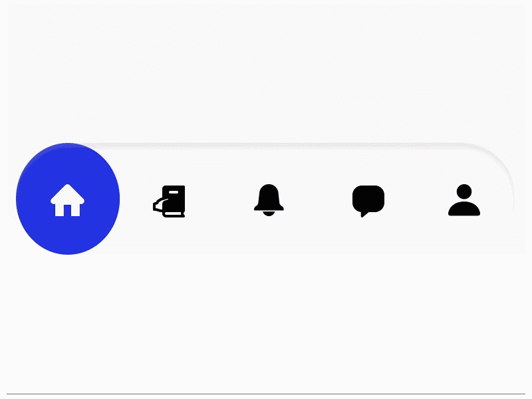Click blank area below the navigation bar
Screen dimensions: 532x399
click(x=266, y=323)
